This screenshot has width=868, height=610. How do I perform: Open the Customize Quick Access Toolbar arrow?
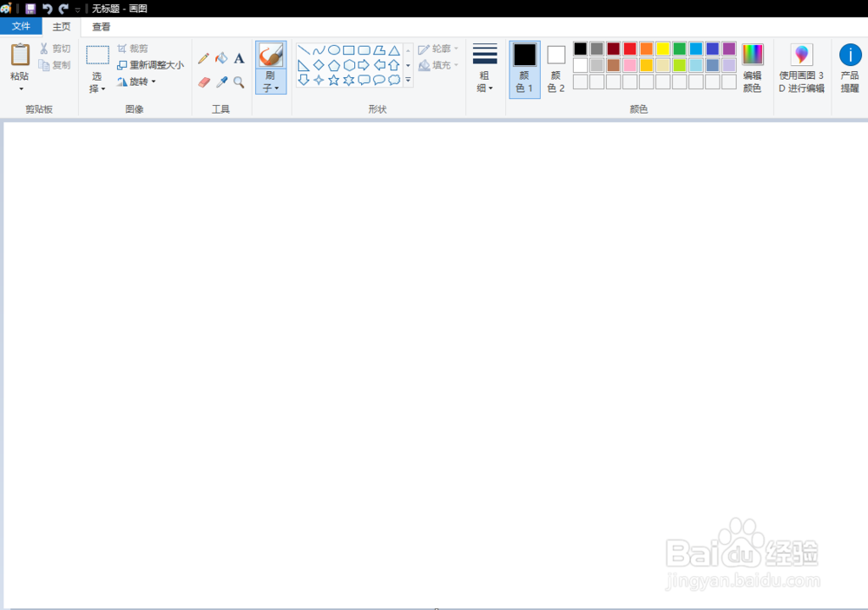pos(77,10)
